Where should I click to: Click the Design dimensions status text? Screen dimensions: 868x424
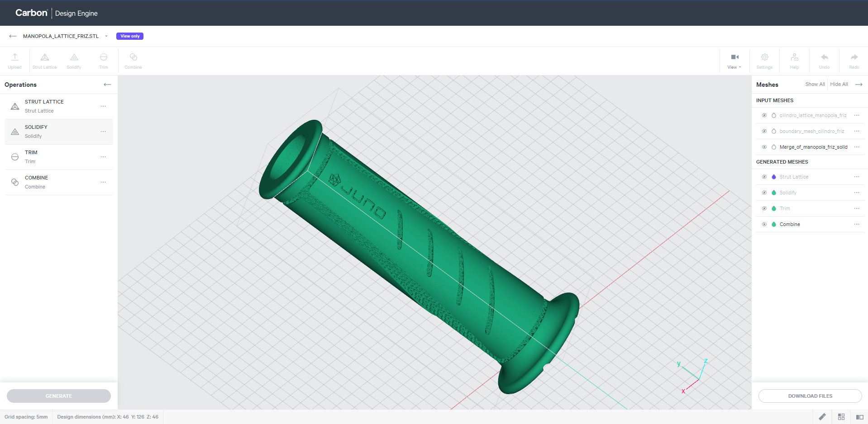108,417
